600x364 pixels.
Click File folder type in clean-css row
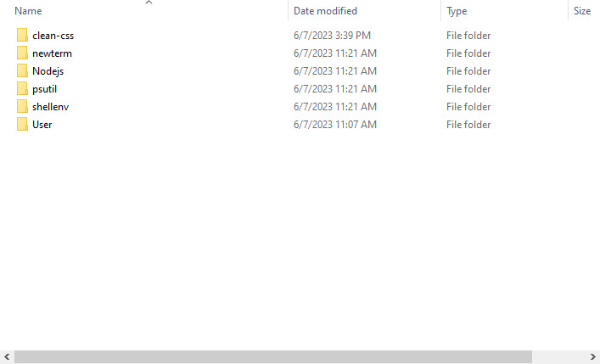[468, 36]
